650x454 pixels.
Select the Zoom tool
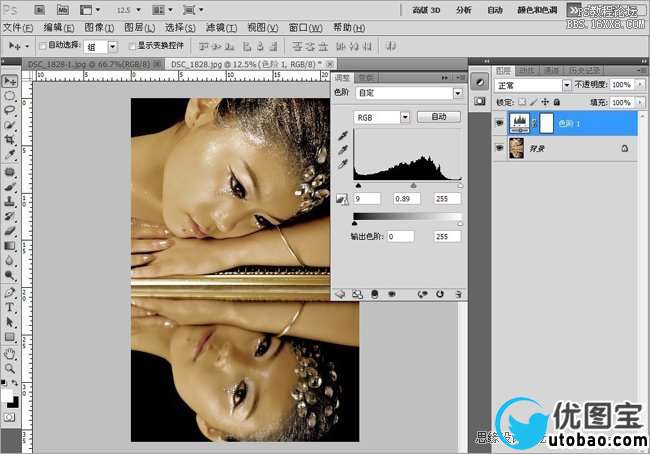coord(9,368)
